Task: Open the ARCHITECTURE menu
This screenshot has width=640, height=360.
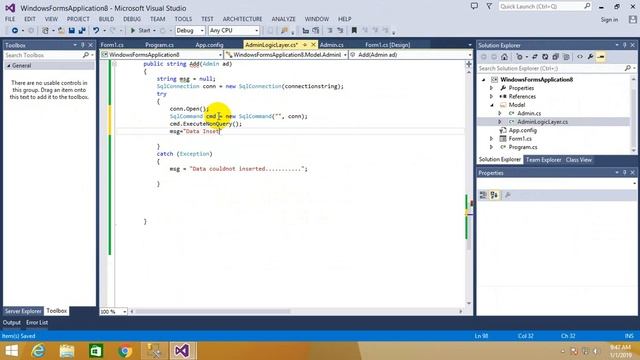Action: [x=242, y=19]
